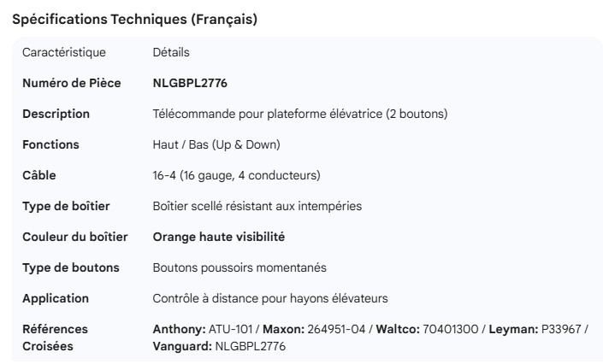This screenshot has height=364, width=603.
Task: Select the "Contrôle à distance pour hayons élévateurs" text
Action: click(269, 299)
